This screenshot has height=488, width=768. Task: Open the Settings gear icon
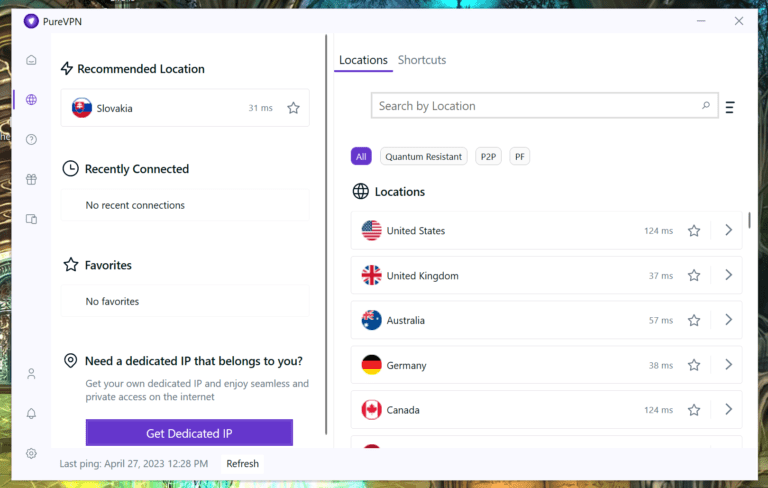click(31, 453)
